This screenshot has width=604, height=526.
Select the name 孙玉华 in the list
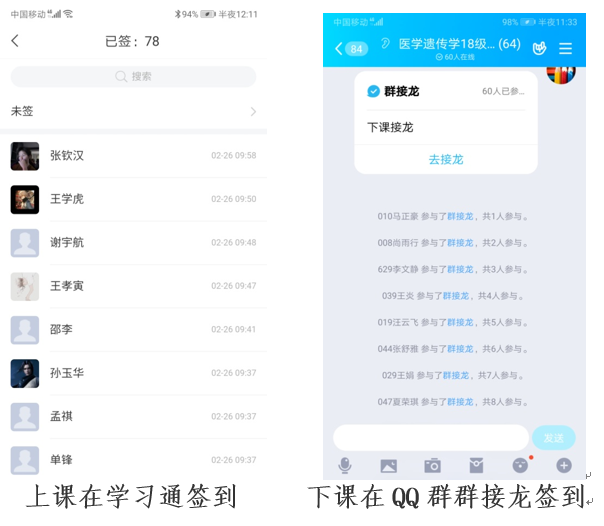67,373
